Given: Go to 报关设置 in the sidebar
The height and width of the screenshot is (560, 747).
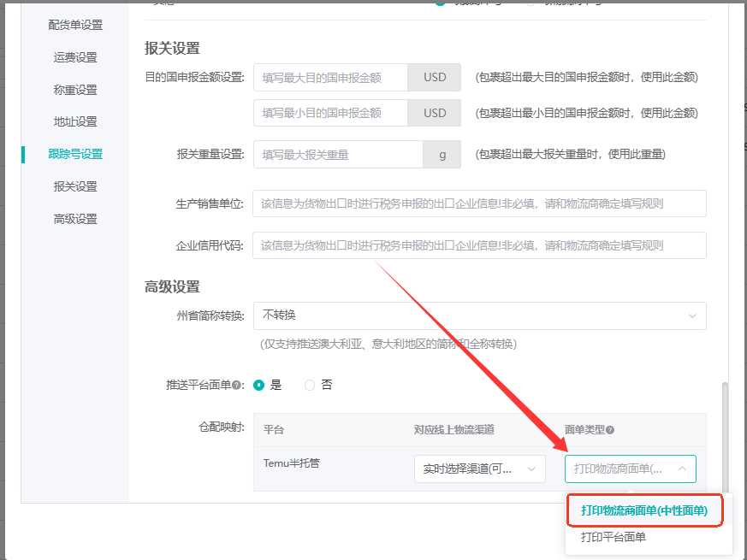Looking at the screenshot, I should 75,186.
